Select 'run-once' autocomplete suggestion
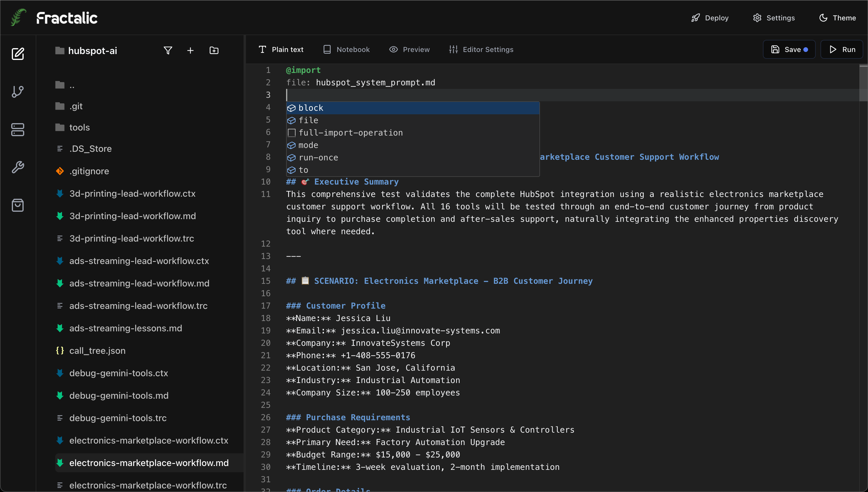The height and width of the screenshot is (492, 868). 413,157
